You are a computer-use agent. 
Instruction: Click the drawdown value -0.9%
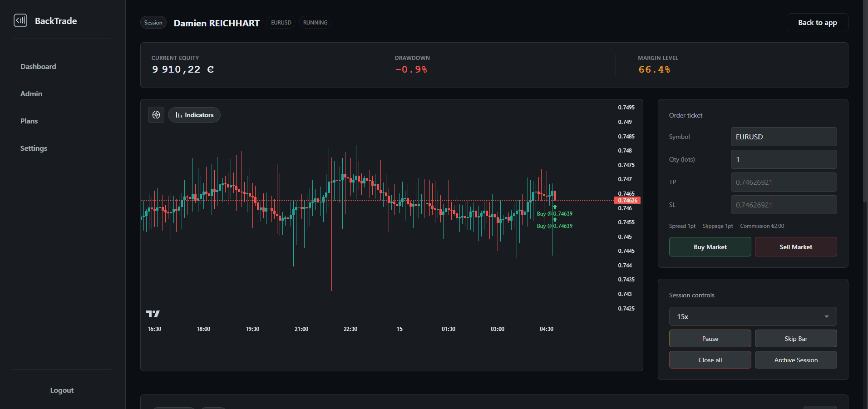tap(411, 69)
